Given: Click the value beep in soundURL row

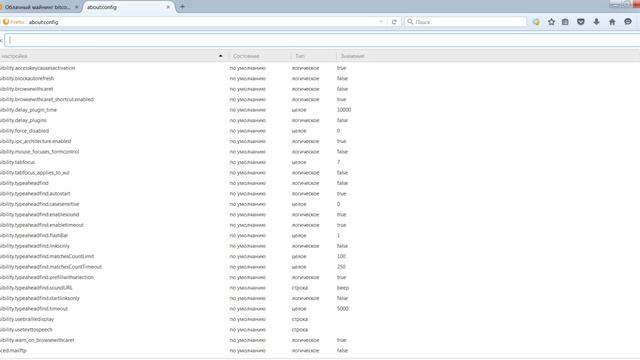Looking at the screenshot, I should tap(343, 288).
